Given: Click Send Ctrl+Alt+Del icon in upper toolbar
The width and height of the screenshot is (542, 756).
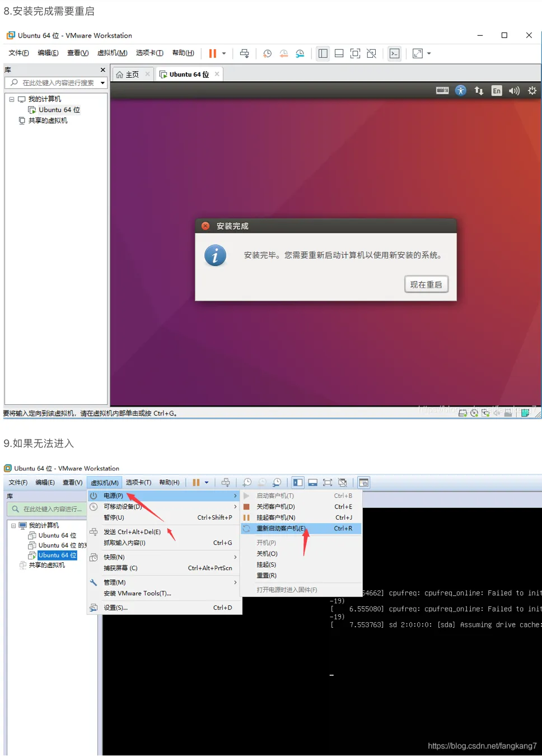Looking at the screenshot, I should coord(244,53).
